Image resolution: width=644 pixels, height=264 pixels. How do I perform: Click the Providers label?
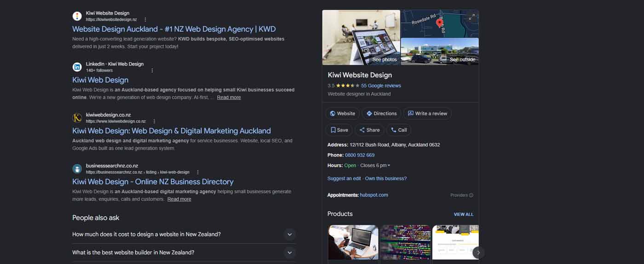tap(459, 195)
